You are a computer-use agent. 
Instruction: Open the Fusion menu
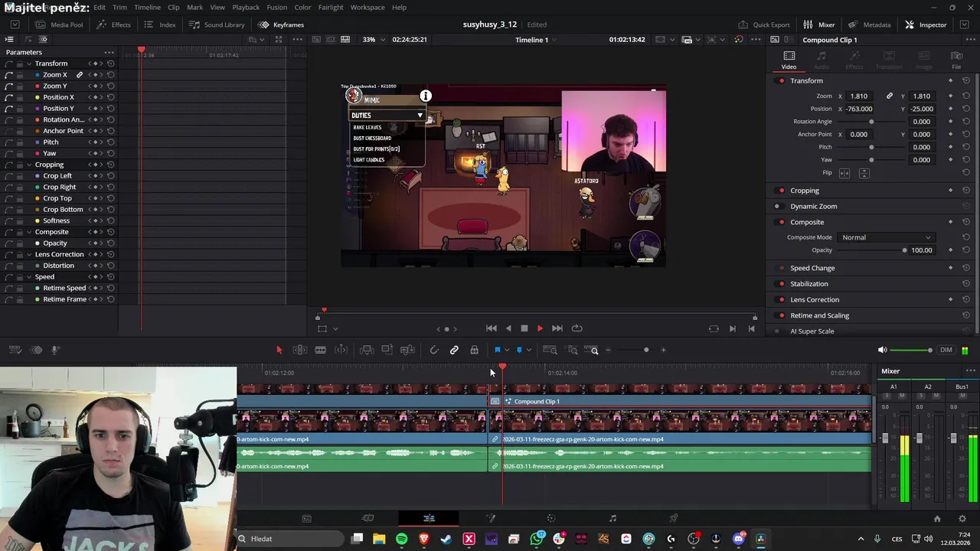(277, 7)
